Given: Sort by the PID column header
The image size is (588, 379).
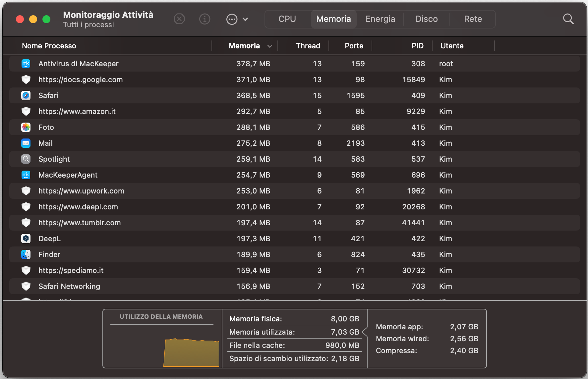Looking at the screenshot, I should 418,46.
